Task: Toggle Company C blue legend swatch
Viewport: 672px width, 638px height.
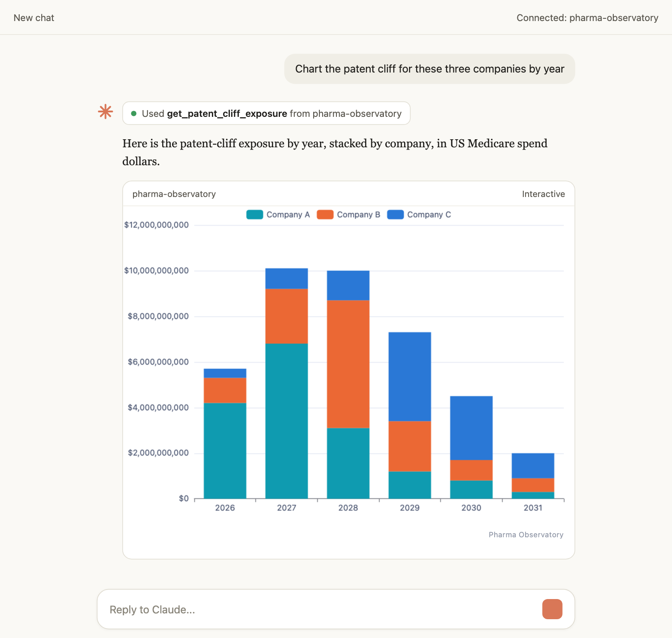Action: tap(395, 214)
